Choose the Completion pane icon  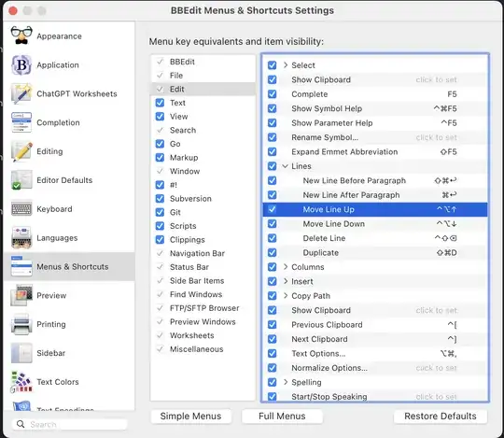(x=21, y=122)
